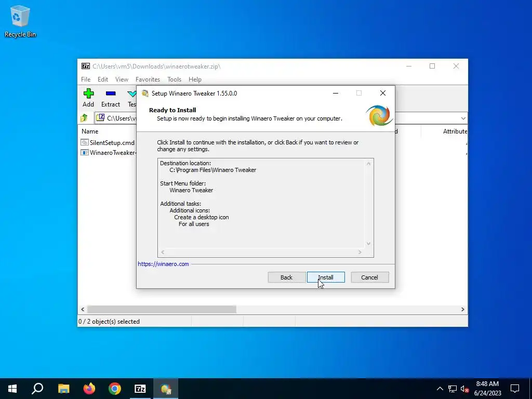Click the right arrow of 7-Zip scrollbar
532x399 pixels.
click(463, 310)
